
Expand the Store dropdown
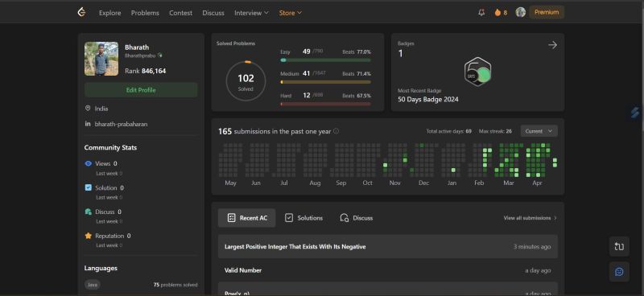click(x=291, y=13)
